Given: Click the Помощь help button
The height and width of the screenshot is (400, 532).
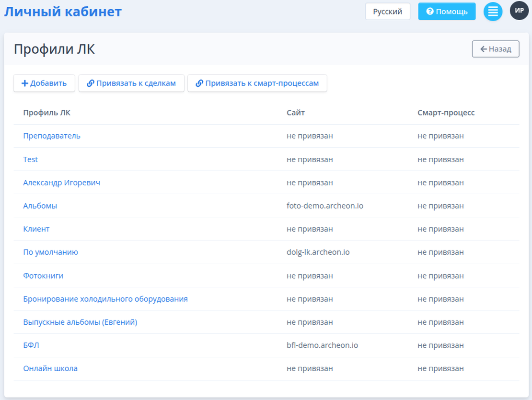Looking at the screenshot, I should (447, 12).
